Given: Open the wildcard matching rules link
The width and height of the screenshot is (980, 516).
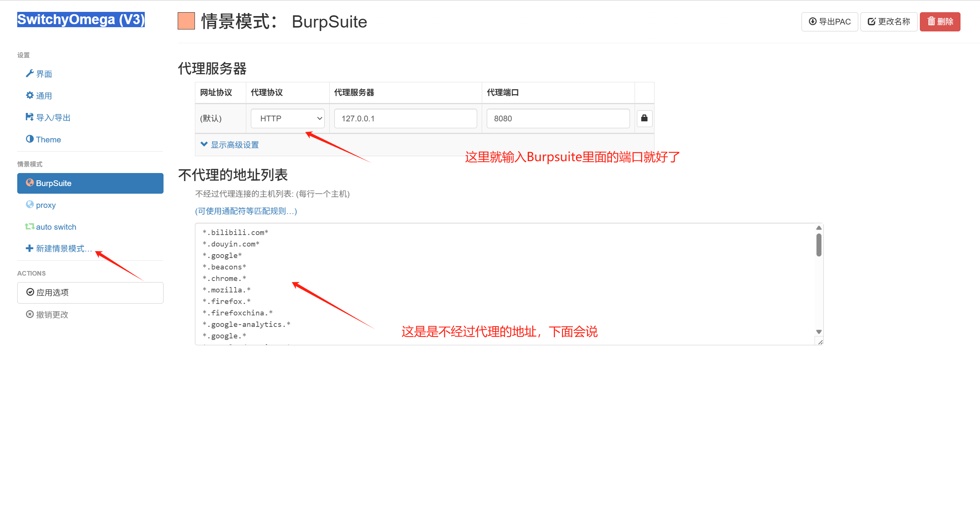Looking at the screenshot, I should pyautogui.click(x=246, y=211).
